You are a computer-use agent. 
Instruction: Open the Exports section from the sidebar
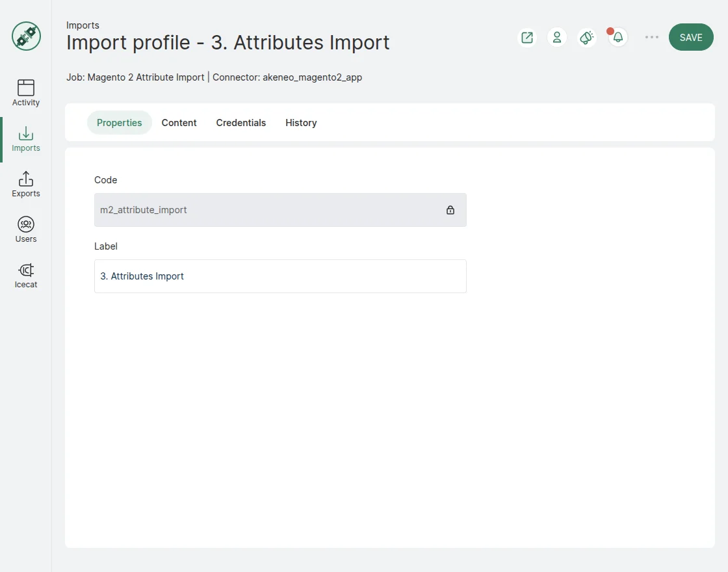(25, 184)
